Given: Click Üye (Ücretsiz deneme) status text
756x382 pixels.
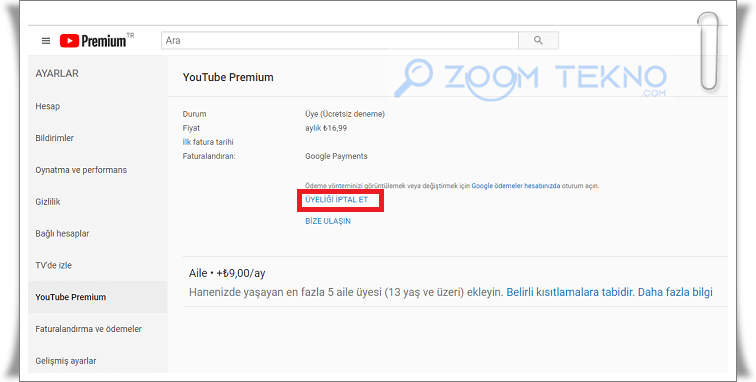Looking at the screenshot, I should pos(345,114).
